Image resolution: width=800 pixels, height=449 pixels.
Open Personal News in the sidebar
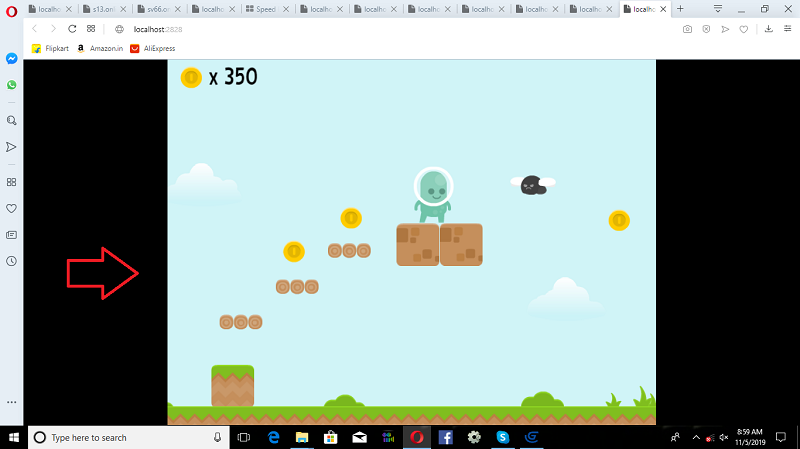click(11, 235)
